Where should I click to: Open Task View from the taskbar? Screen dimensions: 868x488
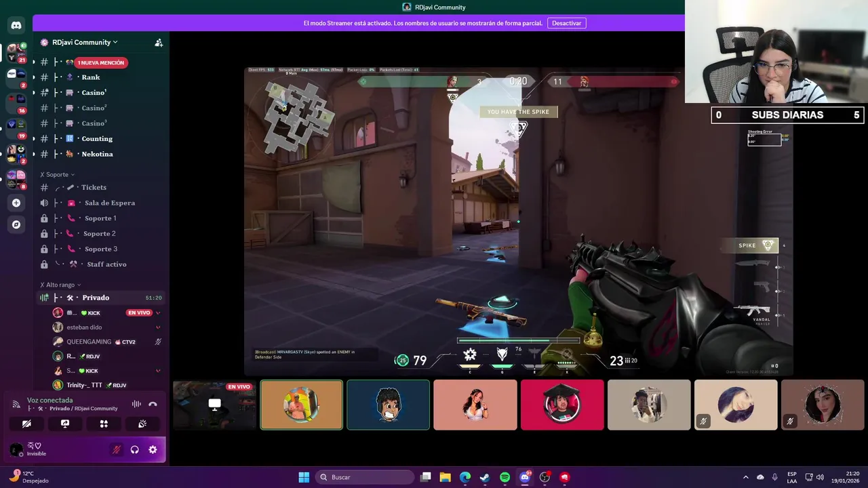click(x=425, y=477)
